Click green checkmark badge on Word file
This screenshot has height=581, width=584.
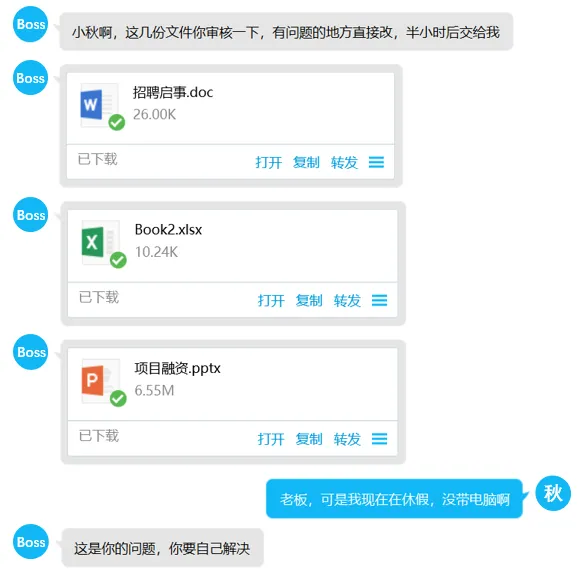click(117, 122)
